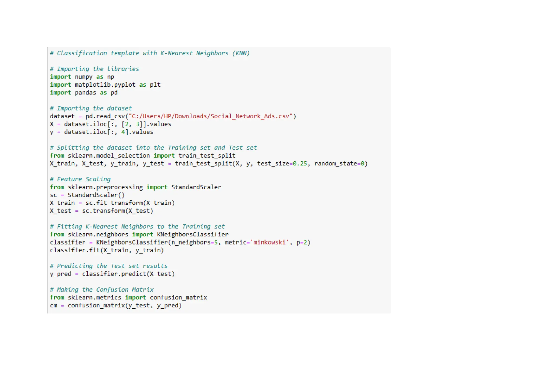
Task: Click 'pandas' in the third import line
Action: click(x=85, y=93)
